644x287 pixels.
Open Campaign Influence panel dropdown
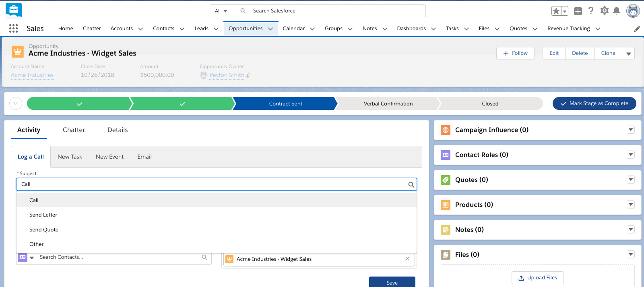click(x=631, y=130)
